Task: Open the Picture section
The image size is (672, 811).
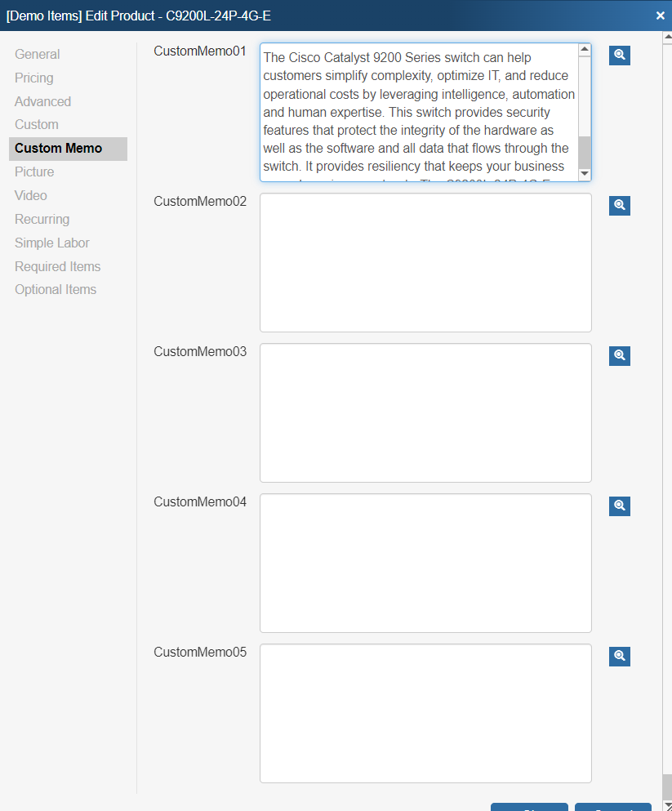Action: (34, 172)
